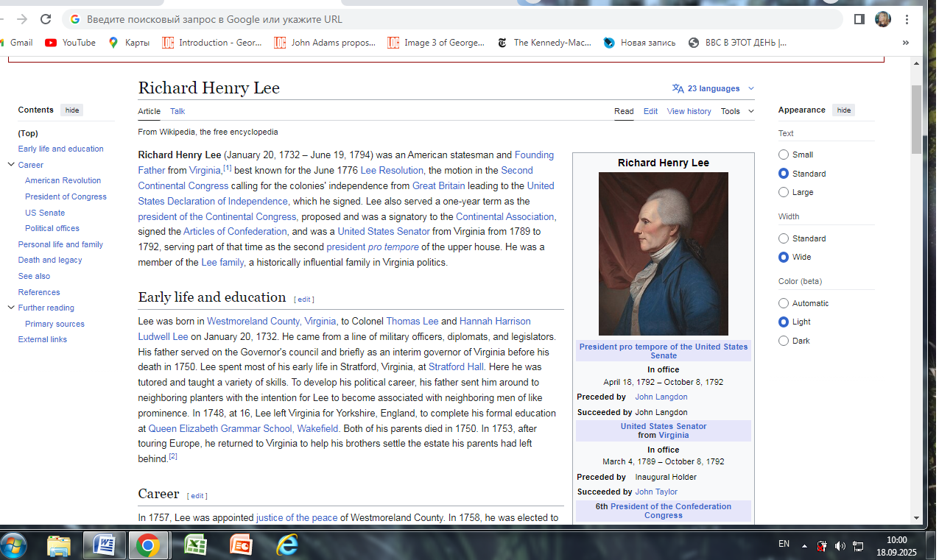939x560 pixels.
Task: Click the Windows Start button
Action: pos(14,545)
